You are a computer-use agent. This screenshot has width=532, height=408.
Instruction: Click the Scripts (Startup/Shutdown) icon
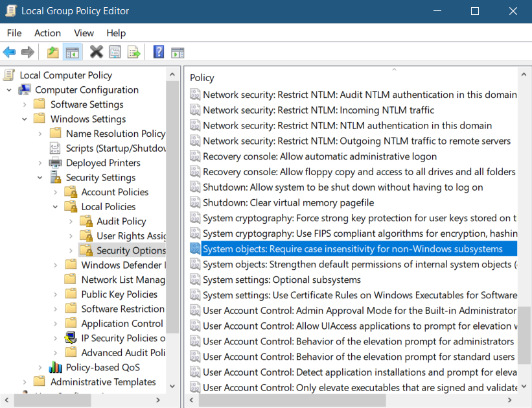(55, 148)
